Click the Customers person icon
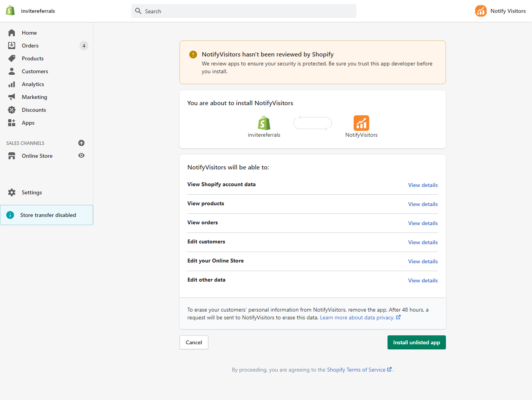 pos(12,71)
